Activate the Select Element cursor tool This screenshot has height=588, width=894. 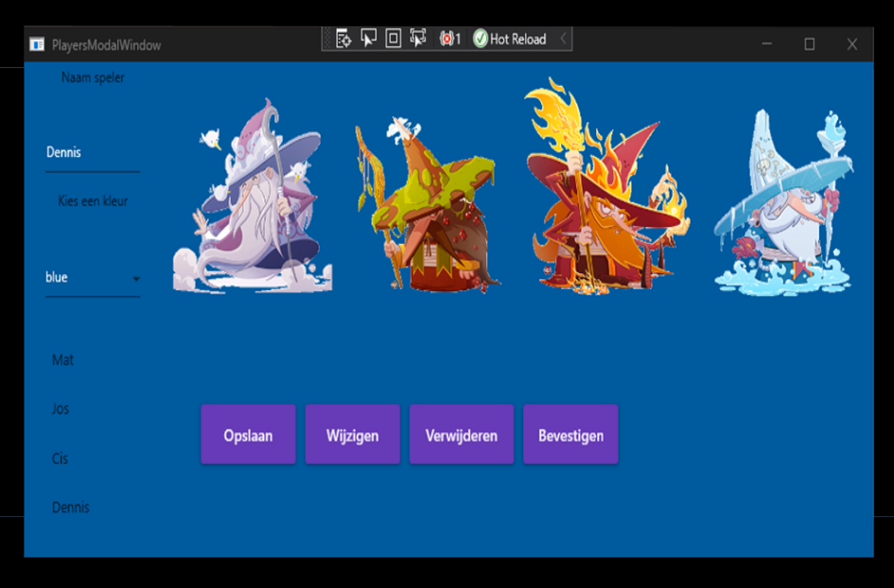(x=368, y=39)
